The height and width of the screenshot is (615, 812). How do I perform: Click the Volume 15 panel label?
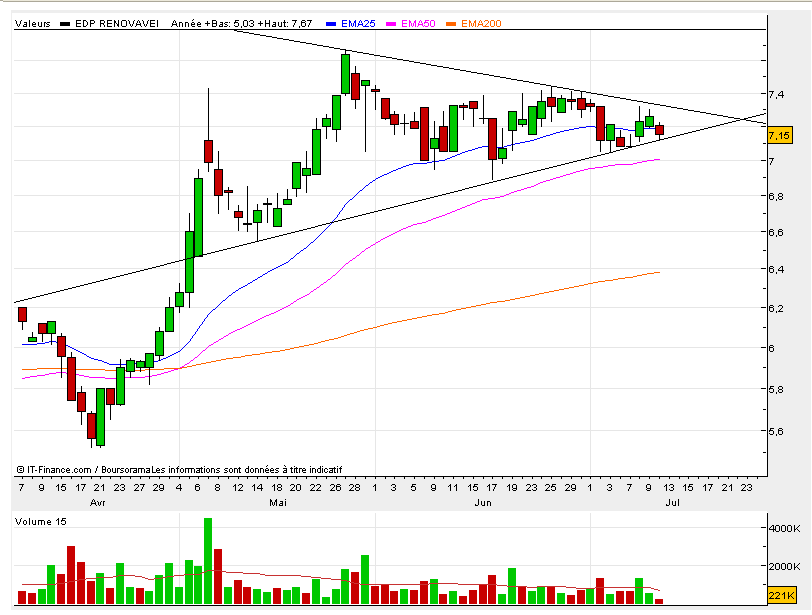tap(40, 521)
